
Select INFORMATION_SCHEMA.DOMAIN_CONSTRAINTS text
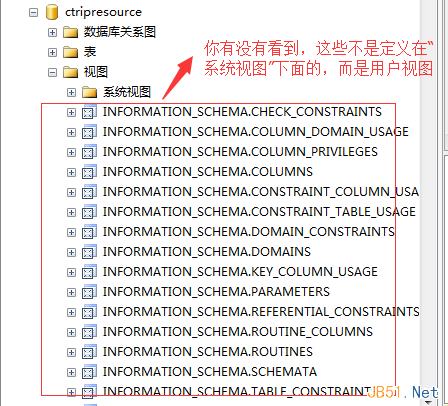[249, 232]
